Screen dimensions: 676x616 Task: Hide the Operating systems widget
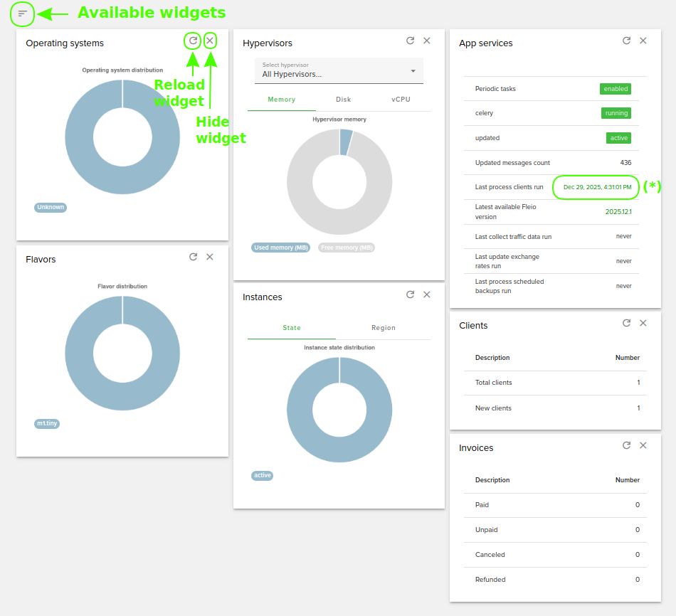coord(210,41)
